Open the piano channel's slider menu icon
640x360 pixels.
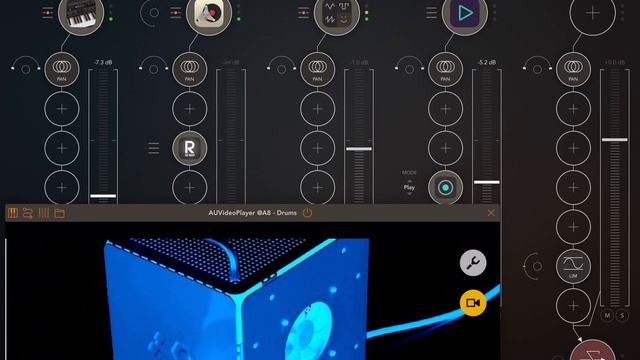point(48,13)
